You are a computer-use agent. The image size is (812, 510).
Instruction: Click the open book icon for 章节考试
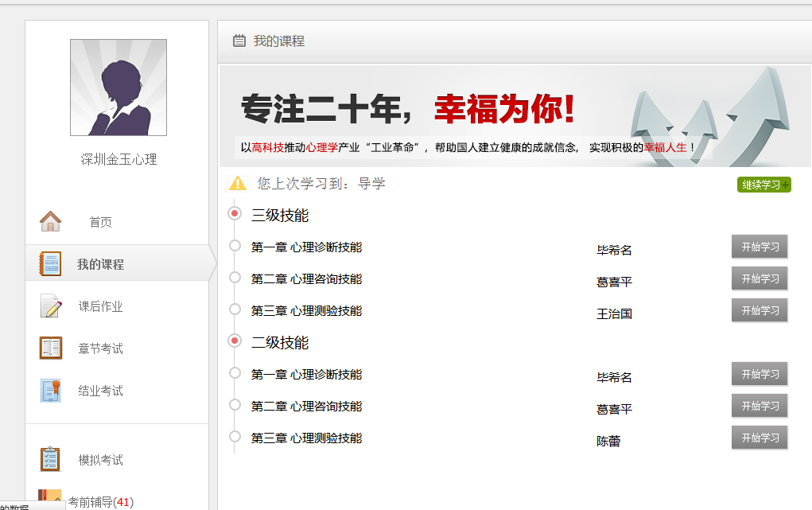coord(50,348)
